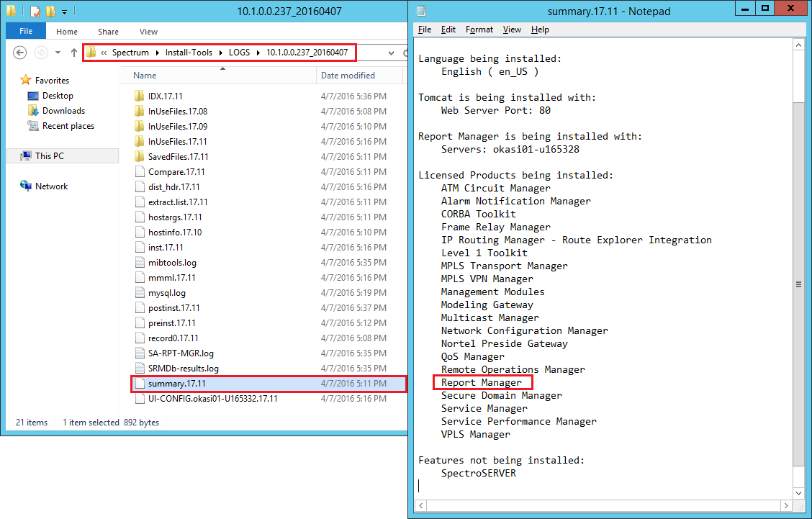812x519 pixels.
Task: Sort files by the Name column header
Action: (x=144, y=75)
